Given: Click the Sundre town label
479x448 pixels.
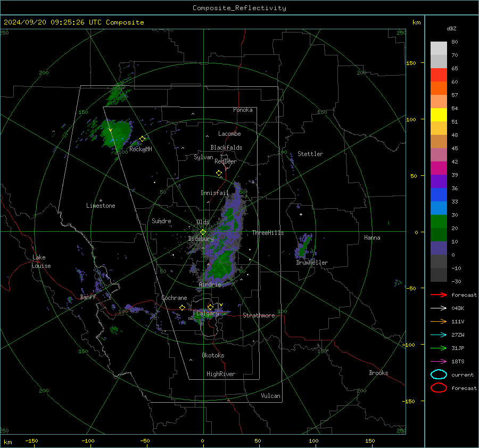Looking at the screenshot, I should pos(161,221).
